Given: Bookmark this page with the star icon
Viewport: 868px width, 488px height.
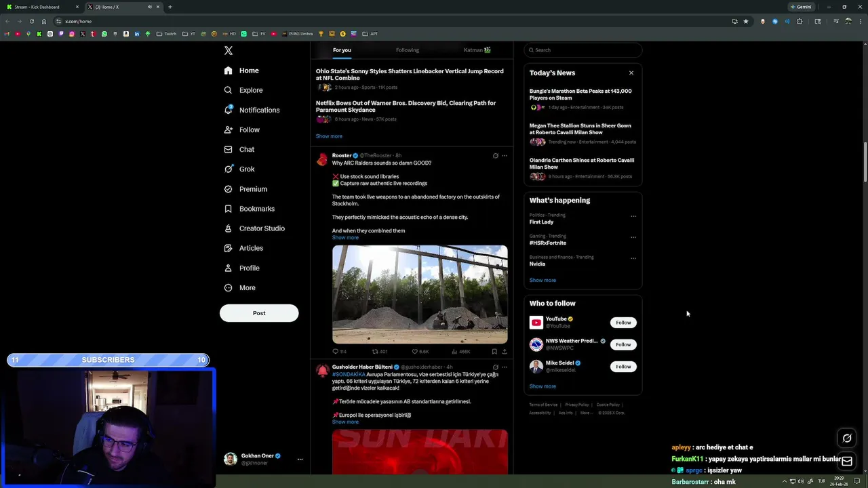Looking at the screenshot, I should click(x=746, y=21).
